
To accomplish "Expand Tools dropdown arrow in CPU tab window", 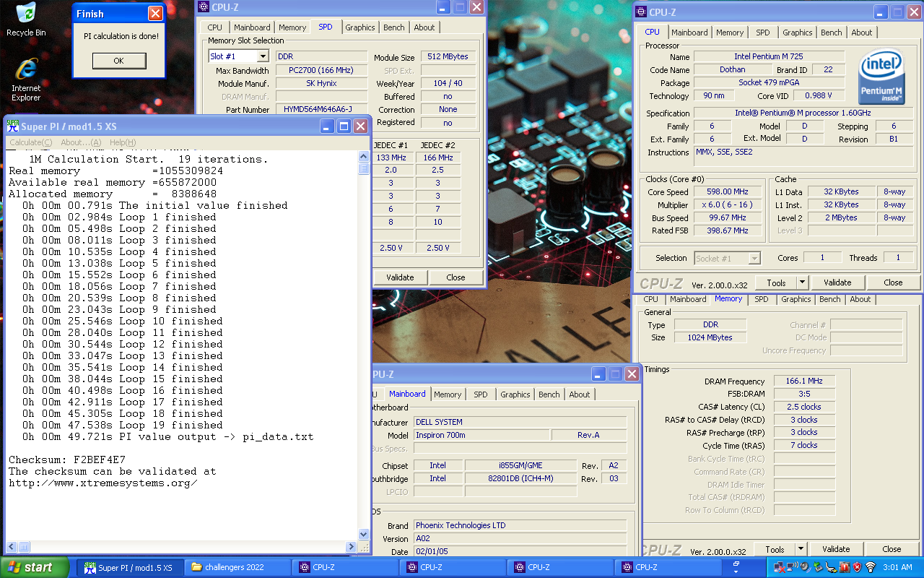I will (803, 282).
